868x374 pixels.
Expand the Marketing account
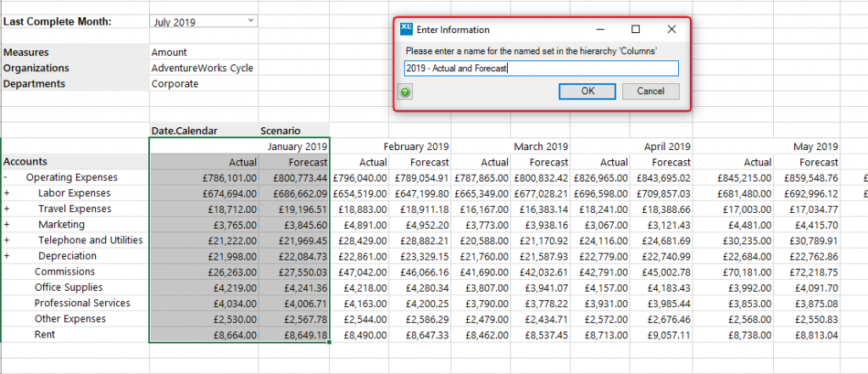pos(6,225)
